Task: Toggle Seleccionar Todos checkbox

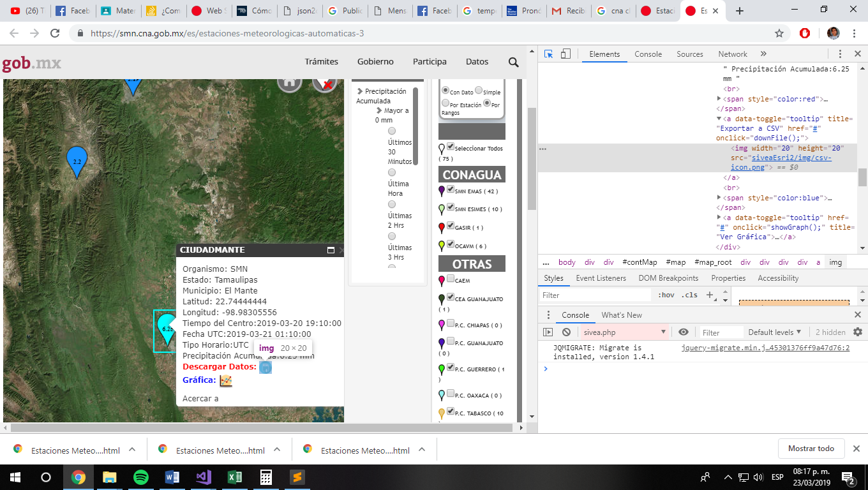Action: (x=451, y=147)
